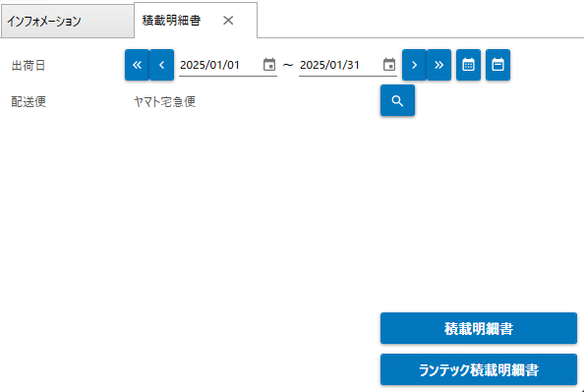Go to previous period with single left chevron

click(x=161, y=65)
